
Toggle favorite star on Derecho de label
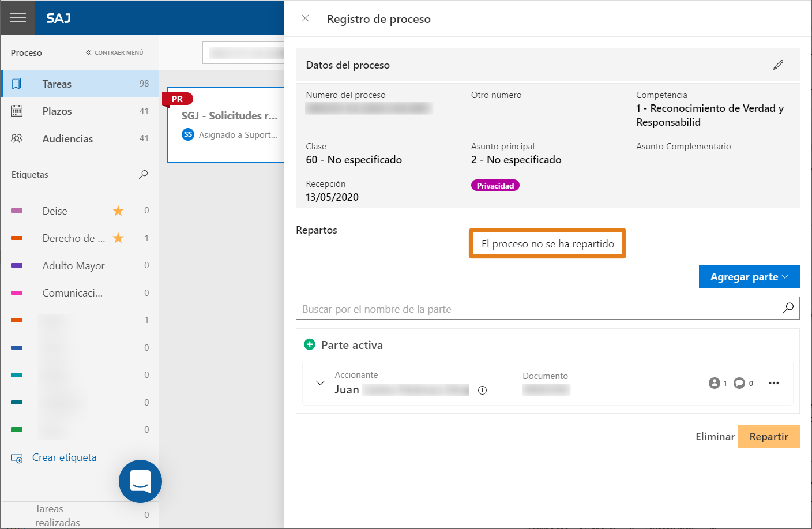pos(118,238)
